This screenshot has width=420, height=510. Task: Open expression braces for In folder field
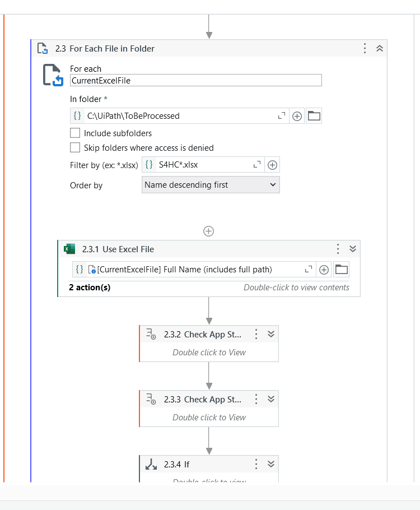click(77, 116)
